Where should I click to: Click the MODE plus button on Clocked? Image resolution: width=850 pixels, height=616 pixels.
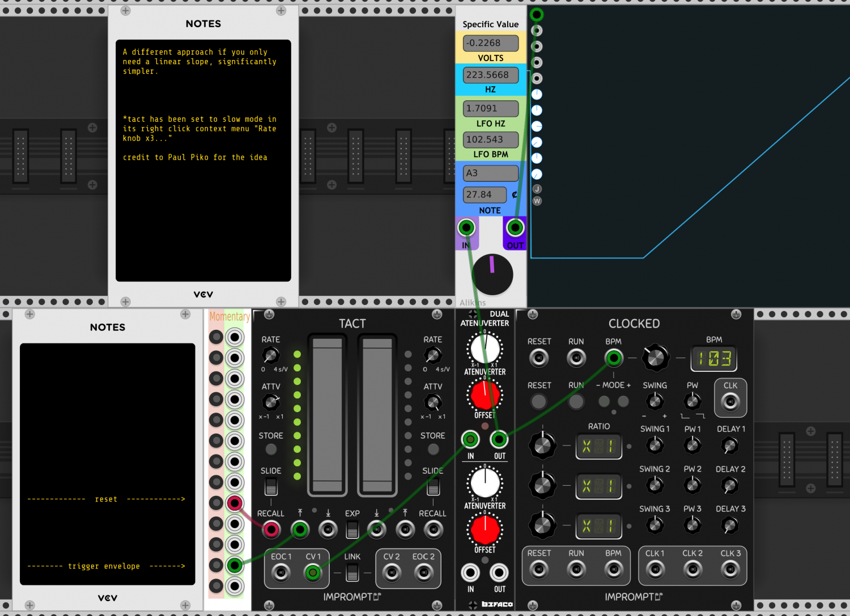coord(623,402)
